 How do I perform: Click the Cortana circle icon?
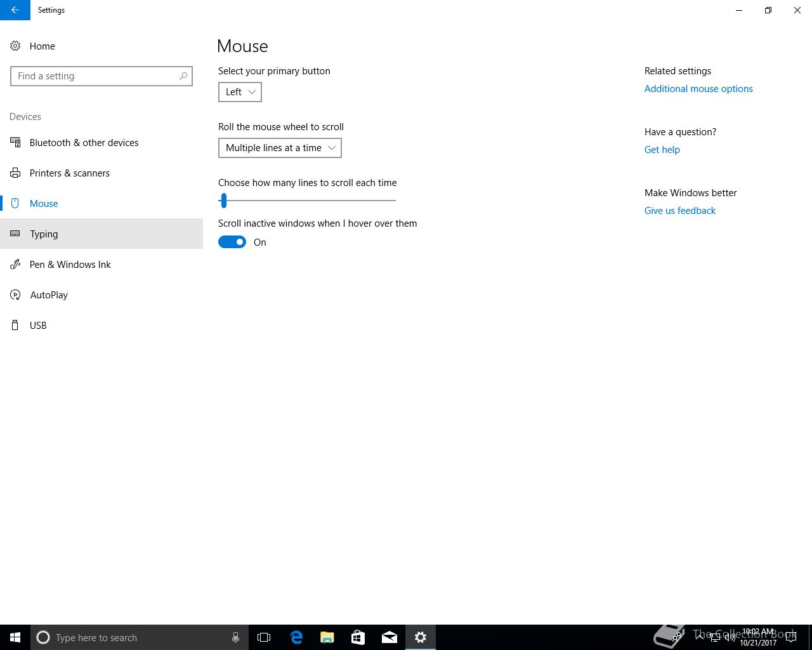pyautogui.click(x=43, y=637)
